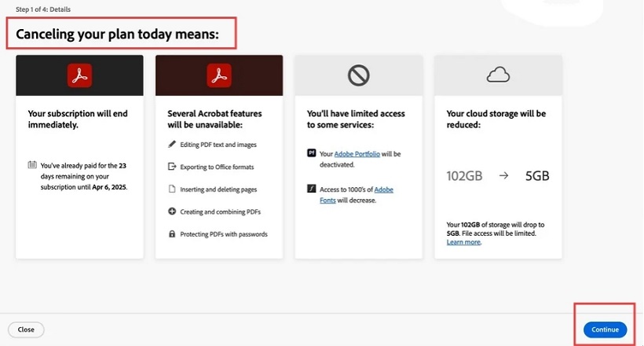
Task: Click the Acrobat icon on the subscription card
Action: tap(79, 75)
